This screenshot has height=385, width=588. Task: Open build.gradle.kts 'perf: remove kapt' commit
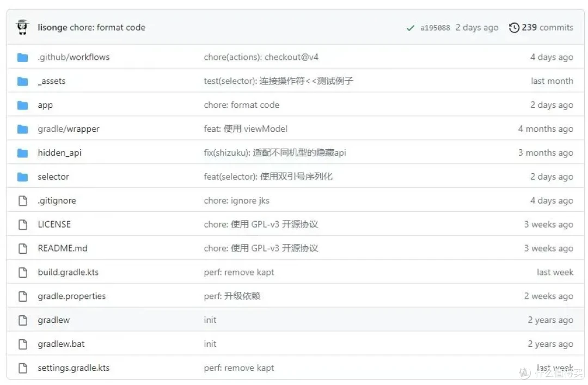pyautogui.click(x=239, y=272)
